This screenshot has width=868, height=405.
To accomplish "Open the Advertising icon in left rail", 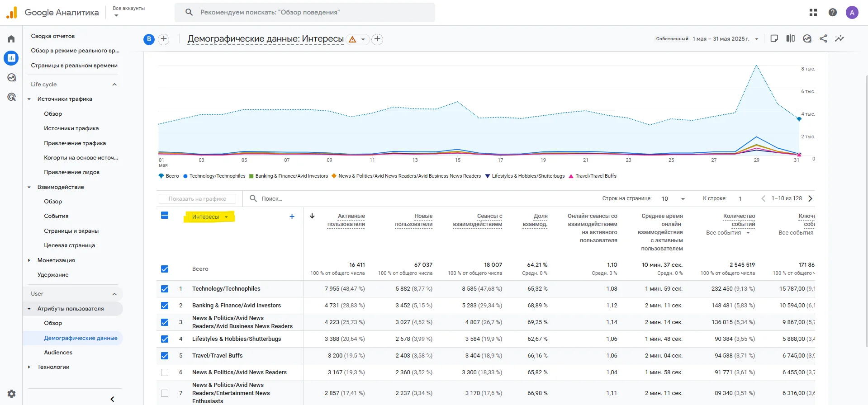I will [x=11, y=97].
